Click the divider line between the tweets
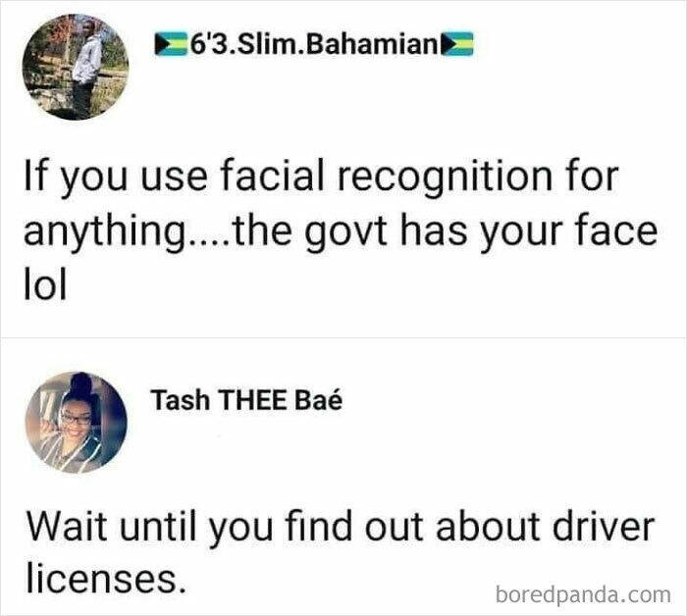Image resolution: width=687 pixels, height=616 pixels. click(343, 337)
